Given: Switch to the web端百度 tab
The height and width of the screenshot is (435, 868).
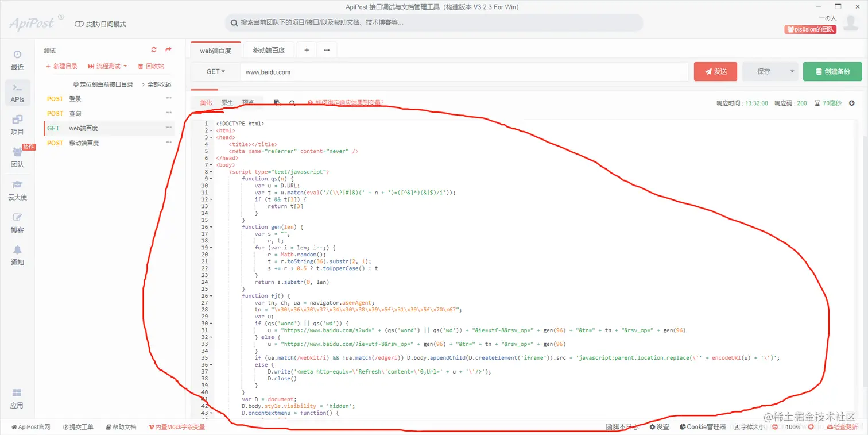Looking at the screenshot, I should pos(216,51).
